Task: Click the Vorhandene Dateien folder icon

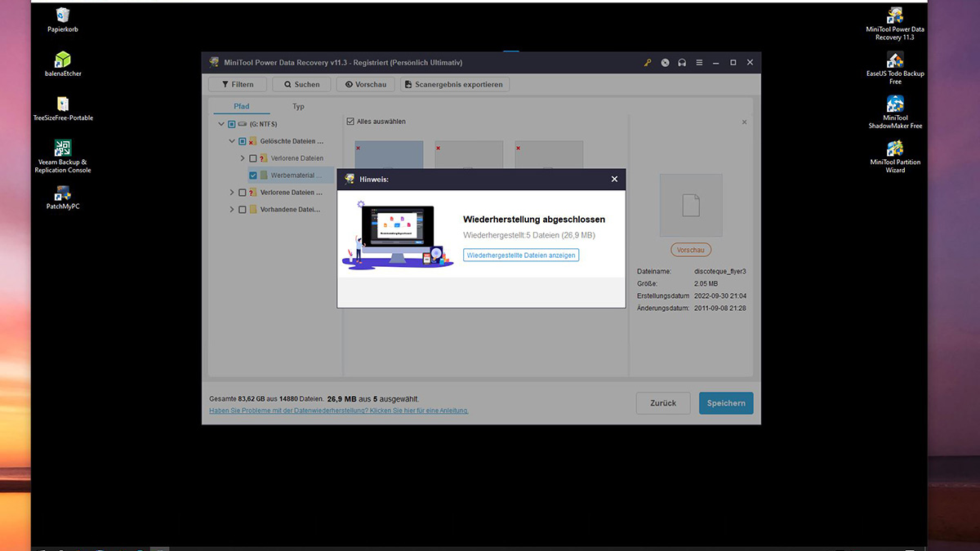Action: pyautogui.click(x=253, y=210)
